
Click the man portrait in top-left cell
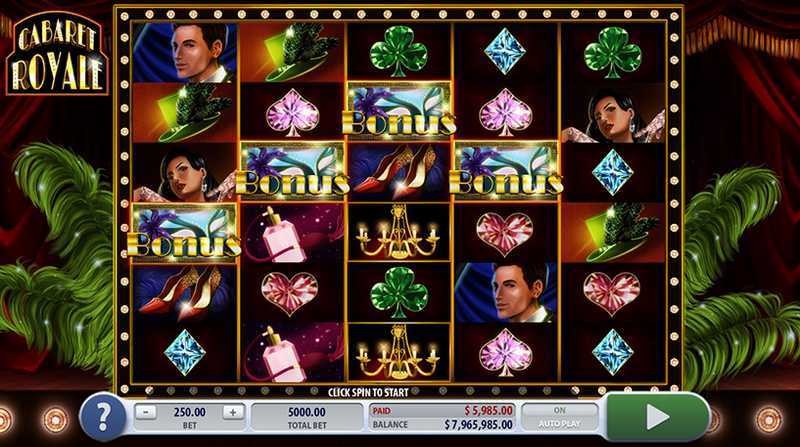coord(184,52)
